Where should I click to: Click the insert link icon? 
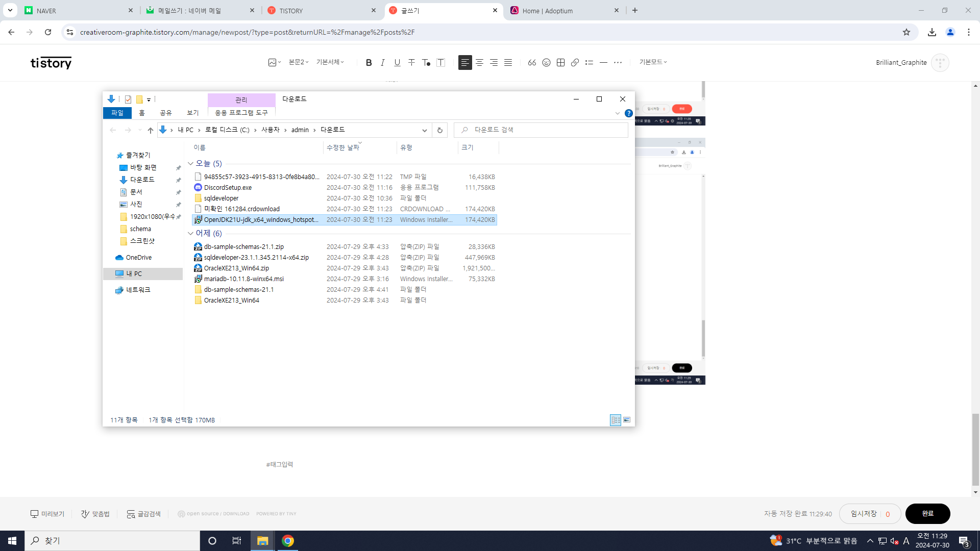(575, 62)
